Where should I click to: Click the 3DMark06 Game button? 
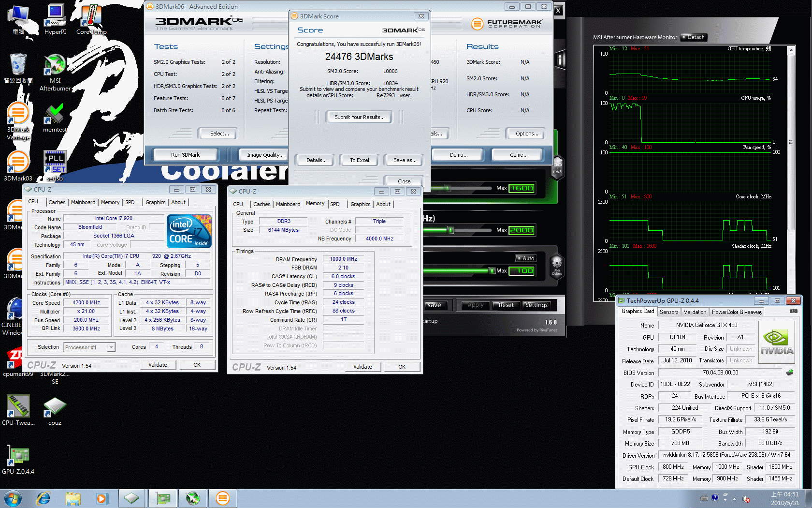518,155
